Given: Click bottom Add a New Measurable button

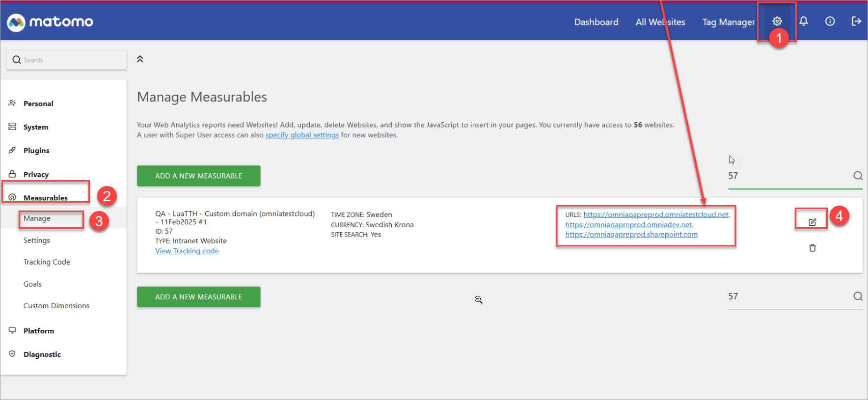Looking at the screenshot, I should (x=199, y=297).
